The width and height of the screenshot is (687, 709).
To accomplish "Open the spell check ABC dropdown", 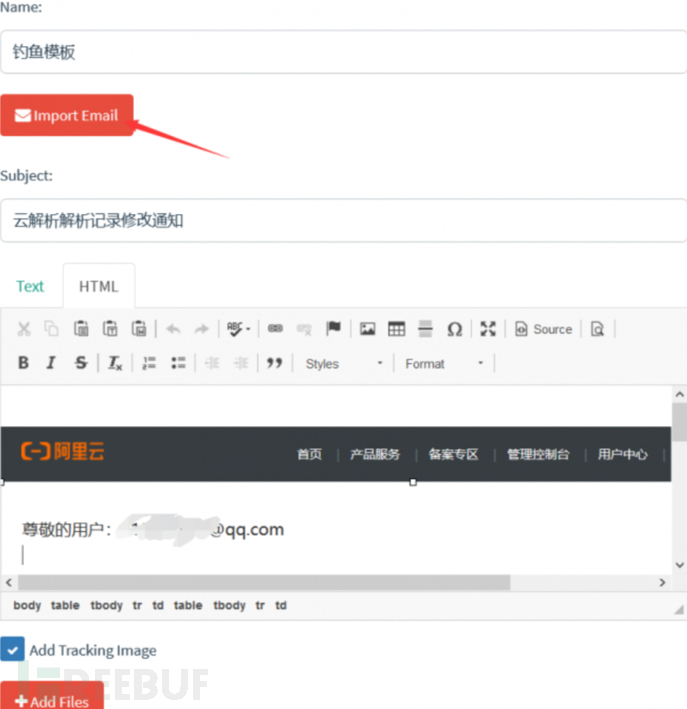I will pos(238,329).
